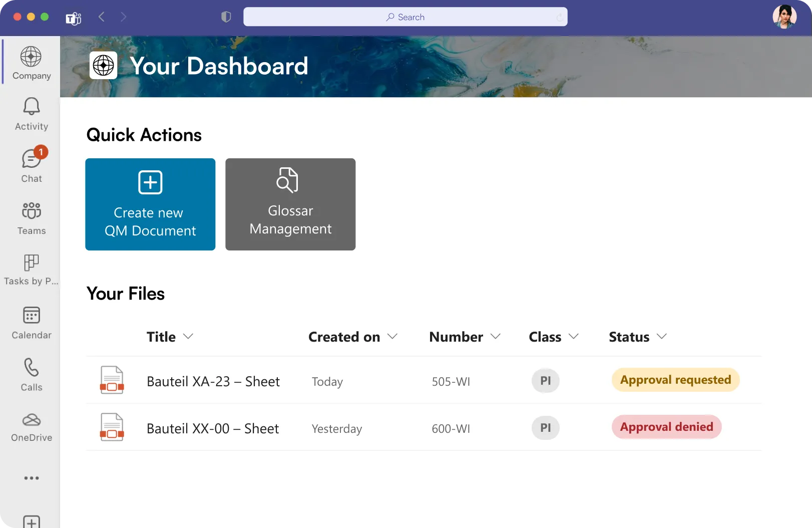Open your profile avatar
Image resolution: width=812 pixels, height=528 pixels.
point(784,17)
